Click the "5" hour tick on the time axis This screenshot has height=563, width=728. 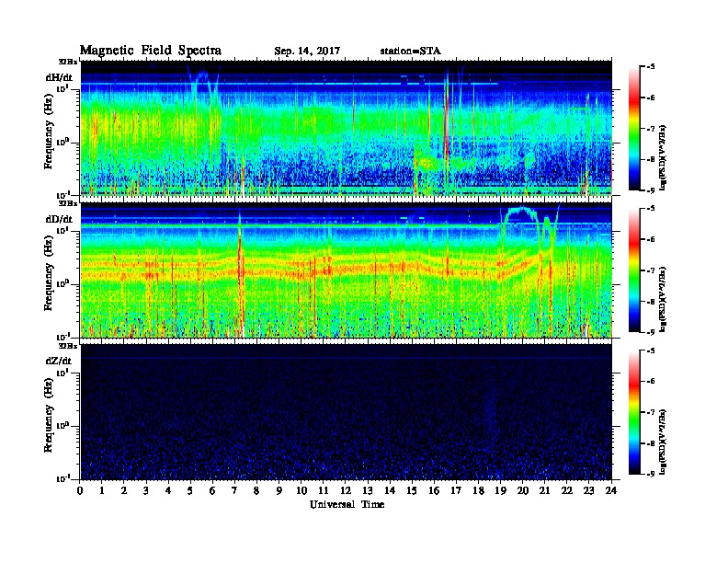tap(191, 491)
